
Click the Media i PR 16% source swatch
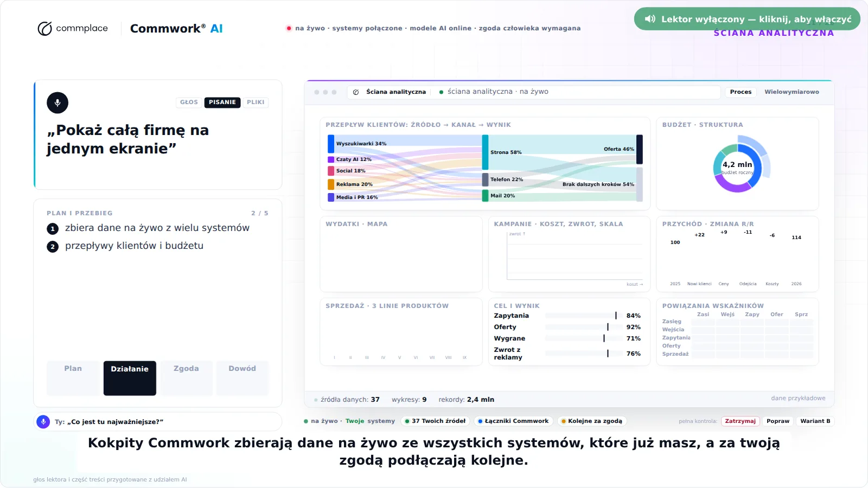tap(331, 197)
